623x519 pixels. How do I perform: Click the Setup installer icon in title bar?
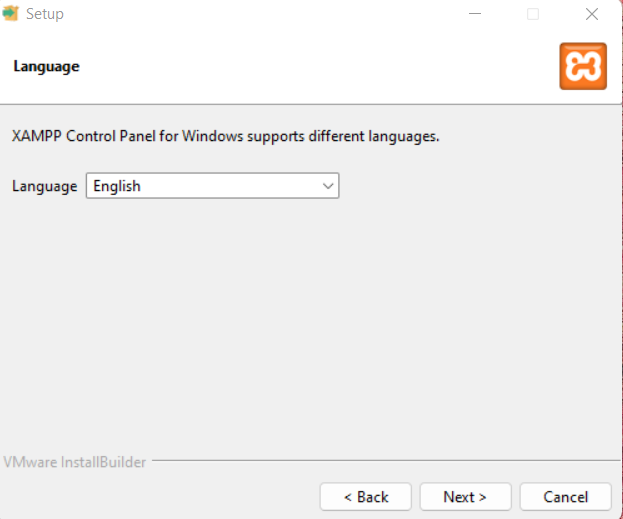(x=10, y=14)
